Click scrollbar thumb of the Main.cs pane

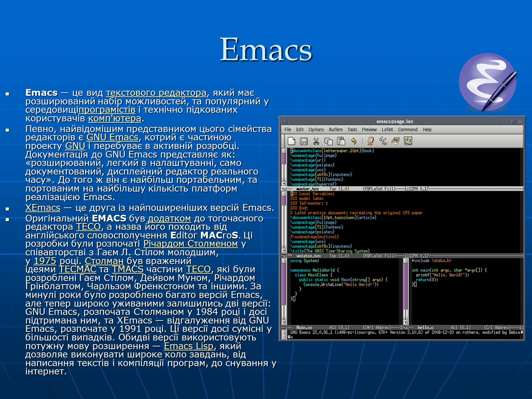click(x=284, y=284)
